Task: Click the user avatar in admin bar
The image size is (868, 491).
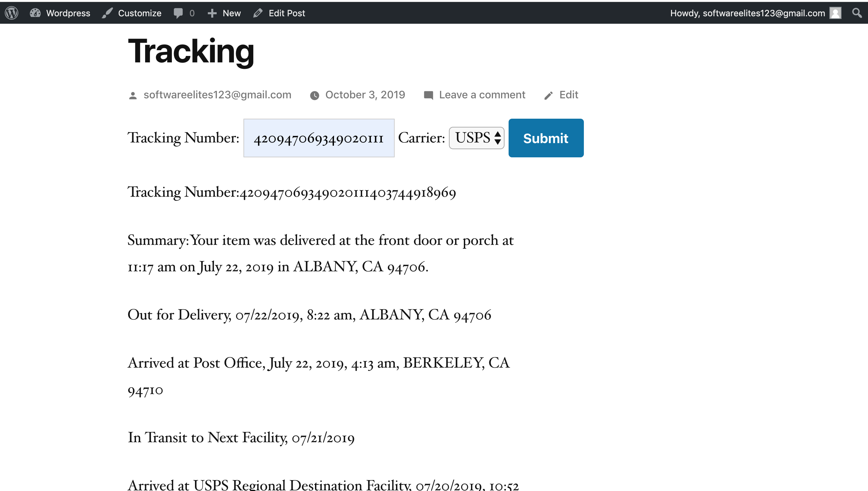Action: click(835, 13)
